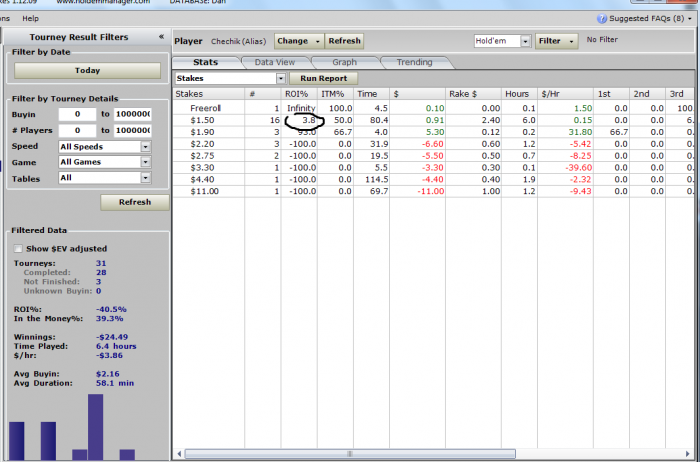The image size is (700, 462).
Task: Expand the Suggested FAQs dropdown arrow
Action: pos(690,19)
